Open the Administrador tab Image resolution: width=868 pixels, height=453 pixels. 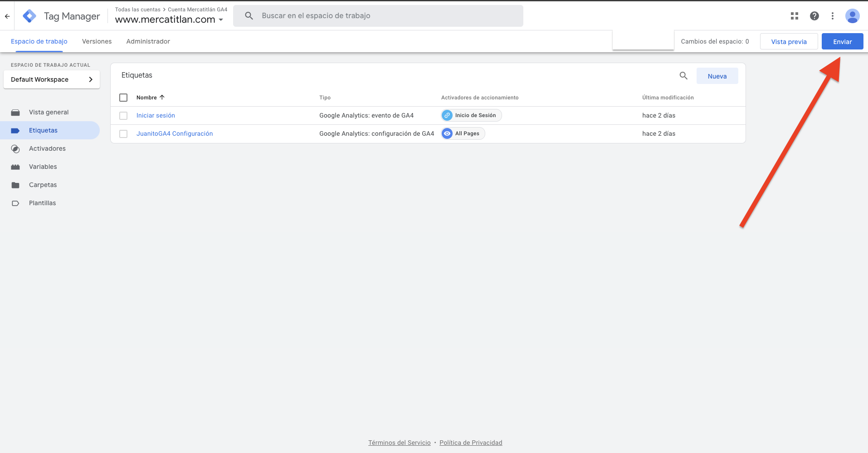148,41
